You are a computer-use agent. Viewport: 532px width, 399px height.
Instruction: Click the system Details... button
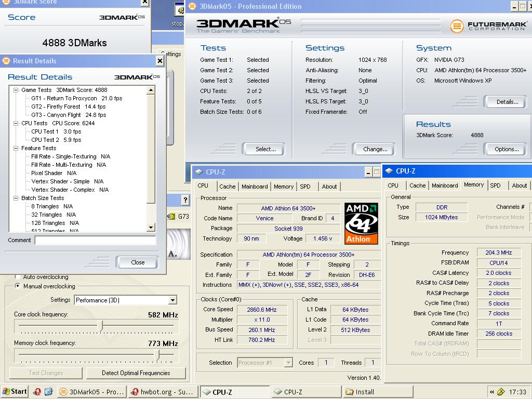pos(506,102)
